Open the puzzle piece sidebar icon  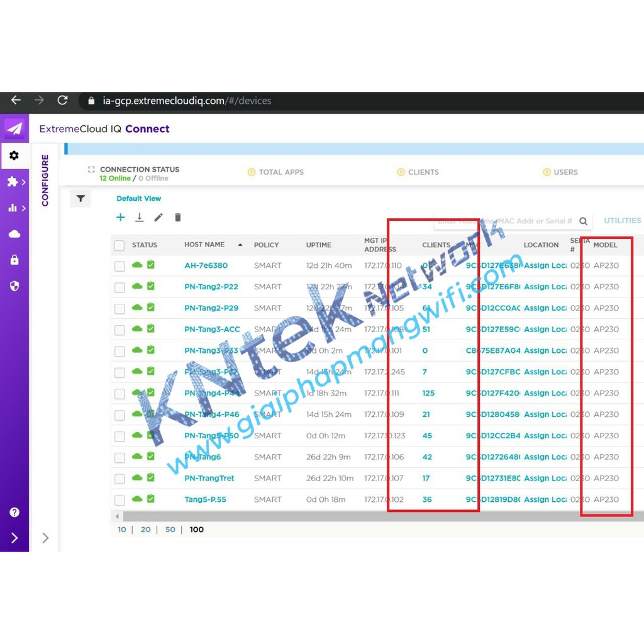(x=13, y=182)
